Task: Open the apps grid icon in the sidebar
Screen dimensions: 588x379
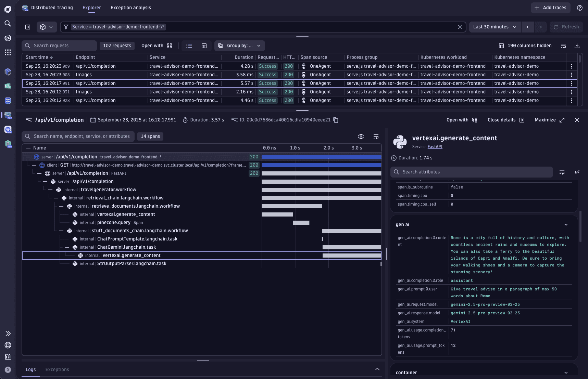Action: [8, 52]
